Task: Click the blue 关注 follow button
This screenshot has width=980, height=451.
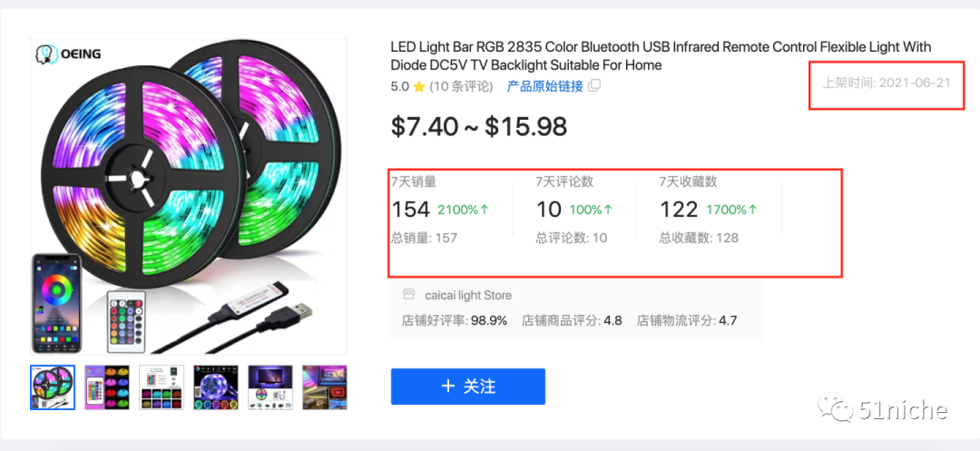Action: click(468, 387)
